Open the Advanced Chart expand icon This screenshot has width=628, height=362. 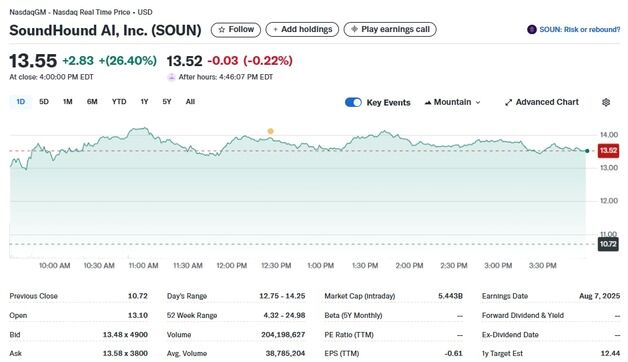pyautogui.click(x=508, y=103)
